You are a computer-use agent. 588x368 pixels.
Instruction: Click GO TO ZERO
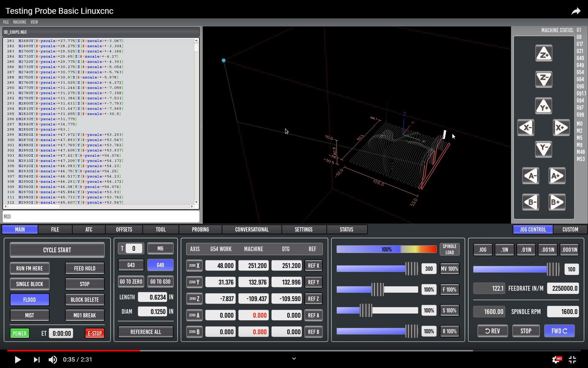tap(131, 282)
